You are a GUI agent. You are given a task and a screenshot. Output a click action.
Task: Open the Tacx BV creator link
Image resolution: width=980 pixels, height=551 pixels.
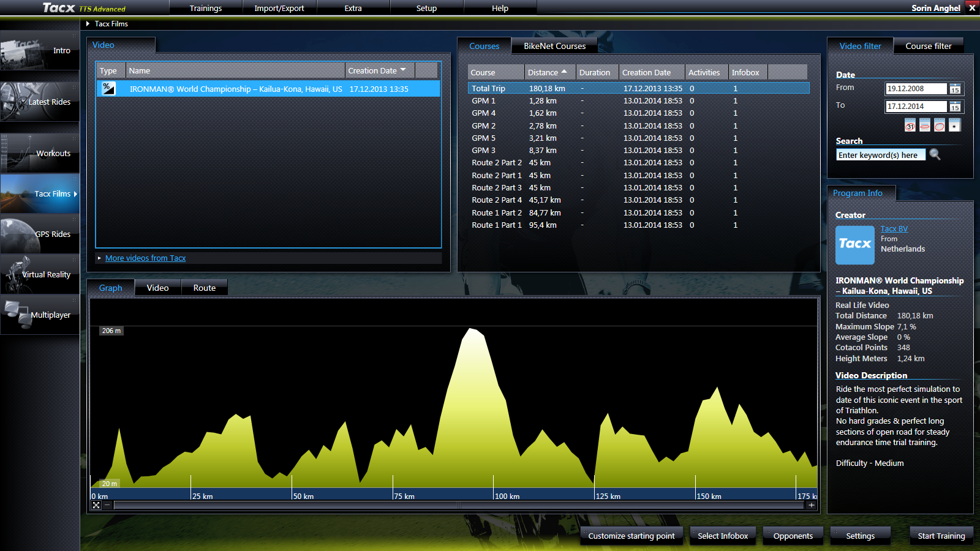(894, 229)
